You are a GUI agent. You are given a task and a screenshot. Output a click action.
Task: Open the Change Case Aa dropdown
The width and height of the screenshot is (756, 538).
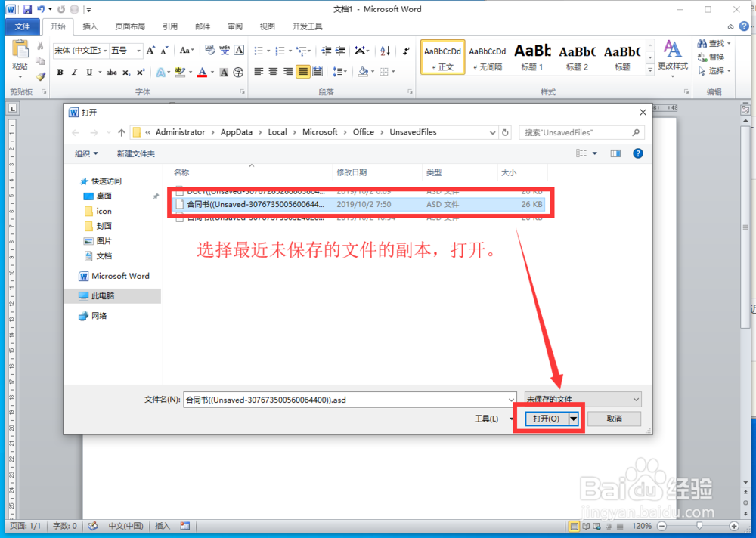coord(187,50)
